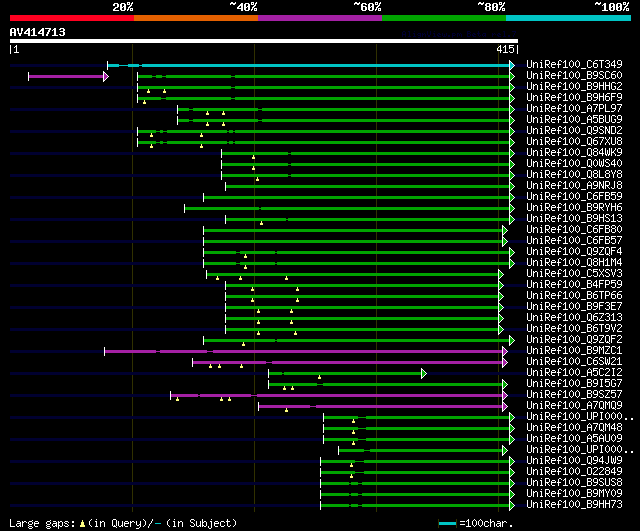Select the UniRef100_B6TP66 label
The height and width of the screenshot is (531, 640).
pyautogui.click(x=574, y=295)
